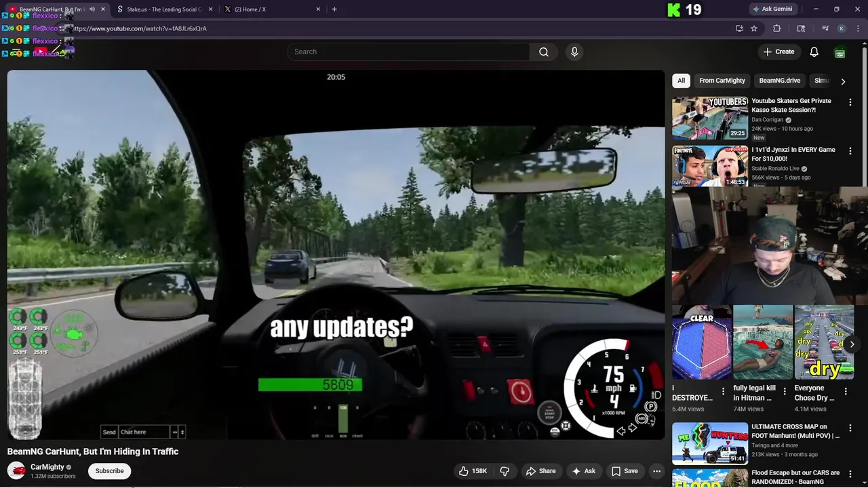868x488 pixels.
Task: Open options for Everyone Chose Dry short
Action: tap(846, 392)
